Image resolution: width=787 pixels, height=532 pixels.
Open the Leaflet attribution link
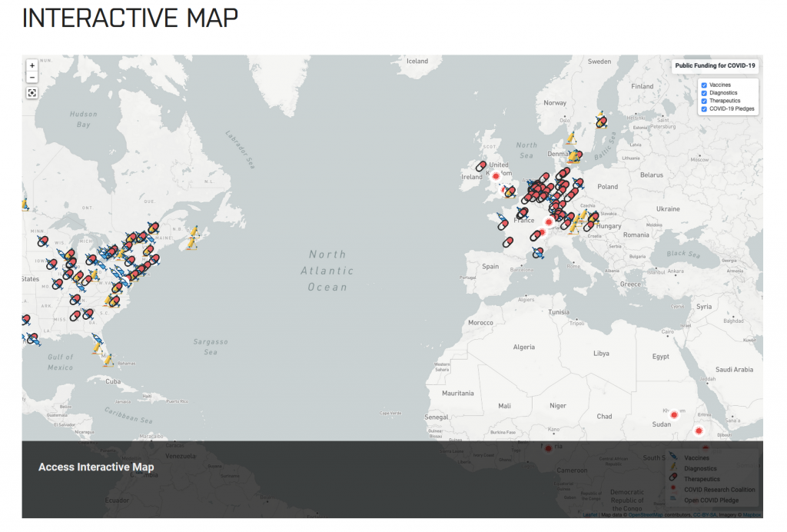pyautogui.click(x=590, y=515)
